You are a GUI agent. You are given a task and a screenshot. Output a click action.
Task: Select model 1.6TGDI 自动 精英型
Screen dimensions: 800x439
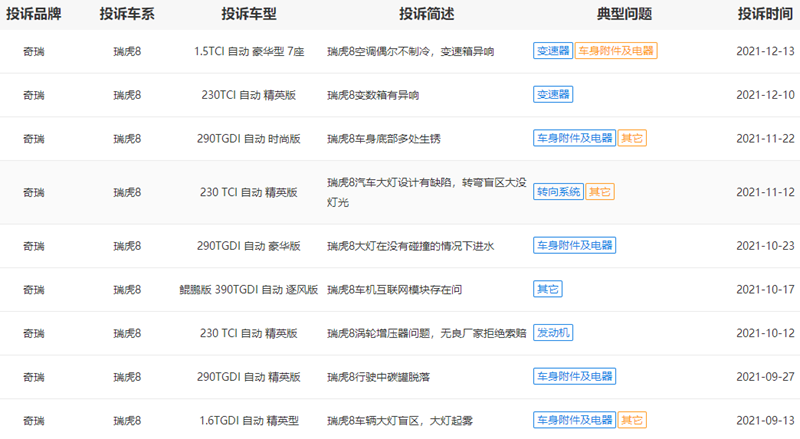coord(249,421)
